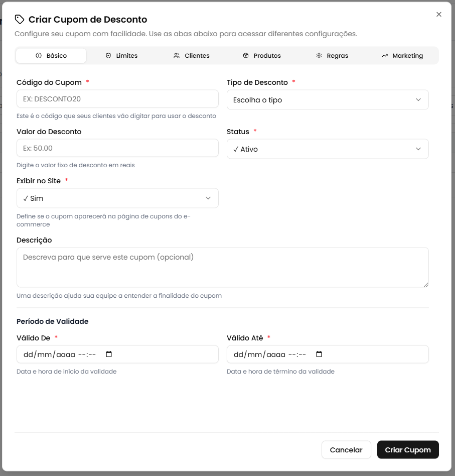Viewport: 455px width, 476px height.
Task: Click the people icon on Clientes tab
Action: point(177,56)
